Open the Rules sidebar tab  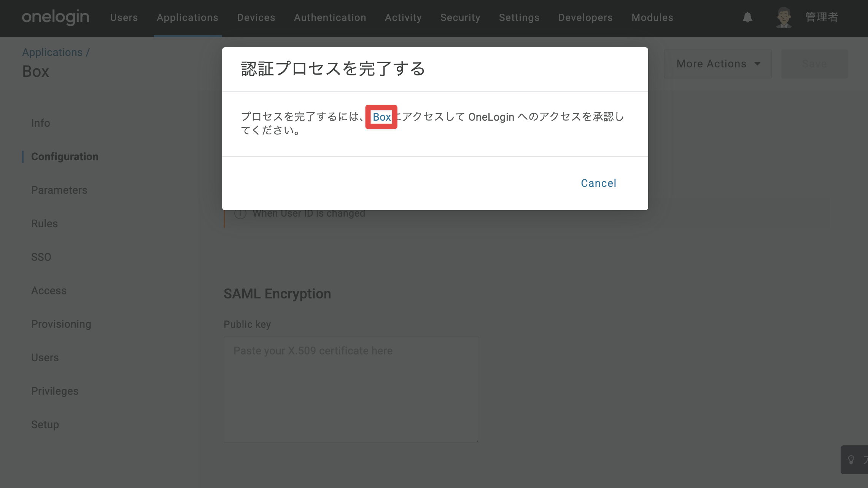45,223
